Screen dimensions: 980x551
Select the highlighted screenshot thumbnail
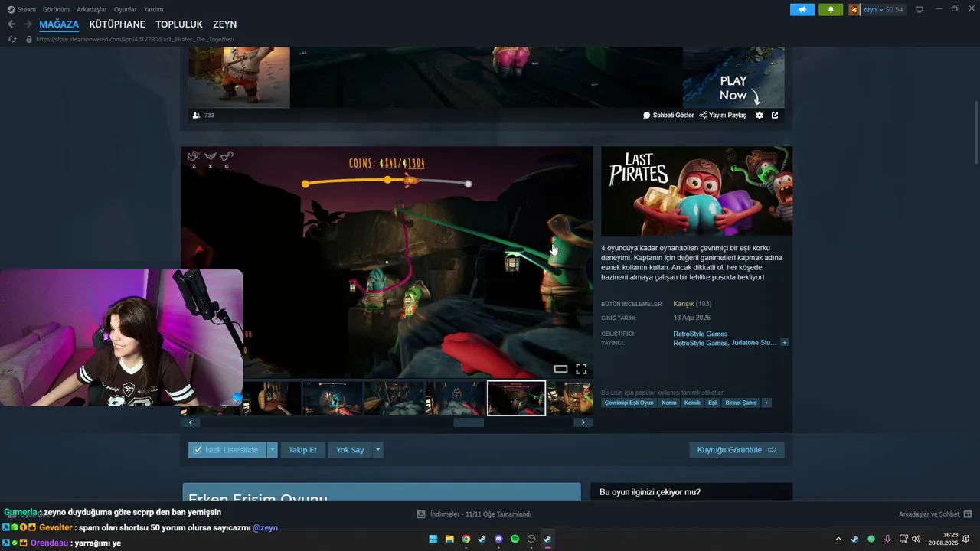[x=517, y=398]
